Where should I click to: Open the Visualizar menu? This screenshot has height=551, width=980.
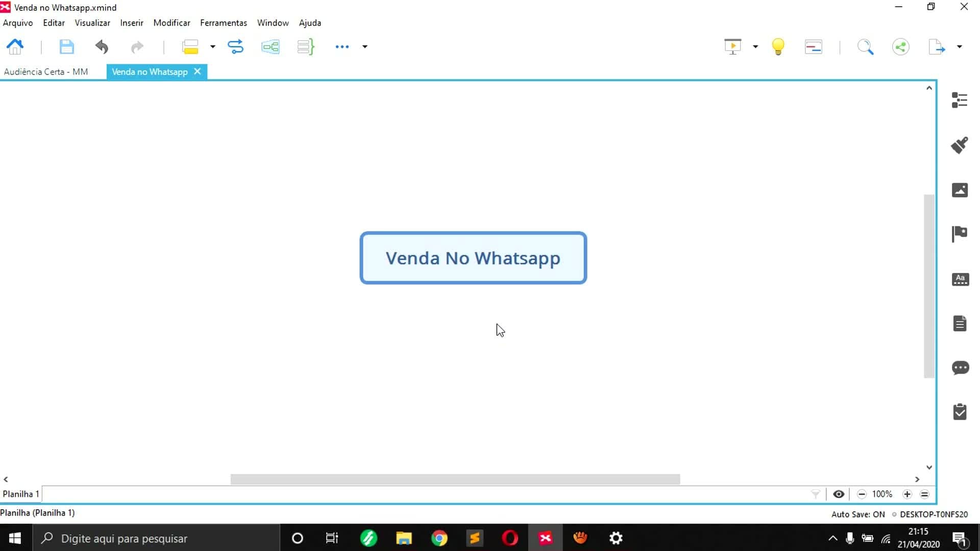click(x=92, y=23)
